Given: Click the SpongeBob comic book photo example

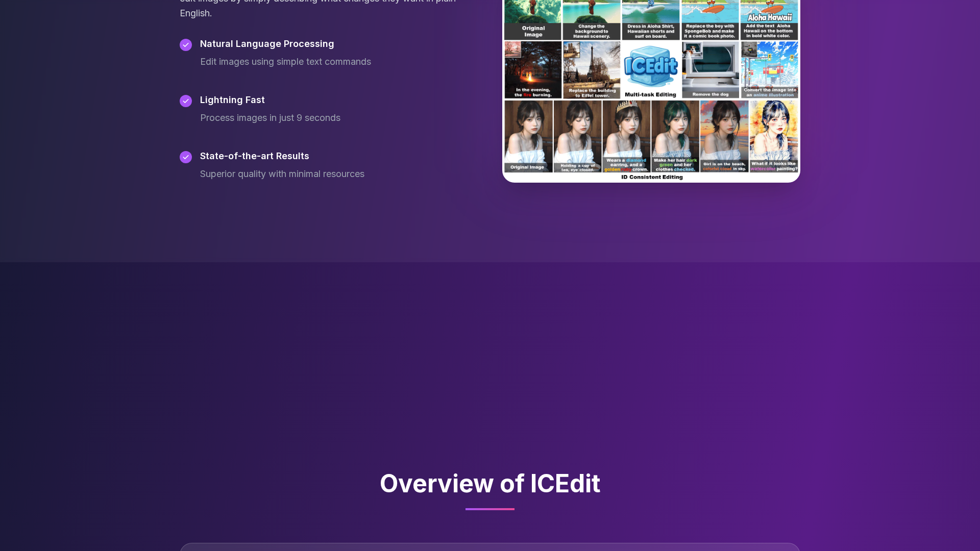Looking at the screenshot, I should point(710,20).
